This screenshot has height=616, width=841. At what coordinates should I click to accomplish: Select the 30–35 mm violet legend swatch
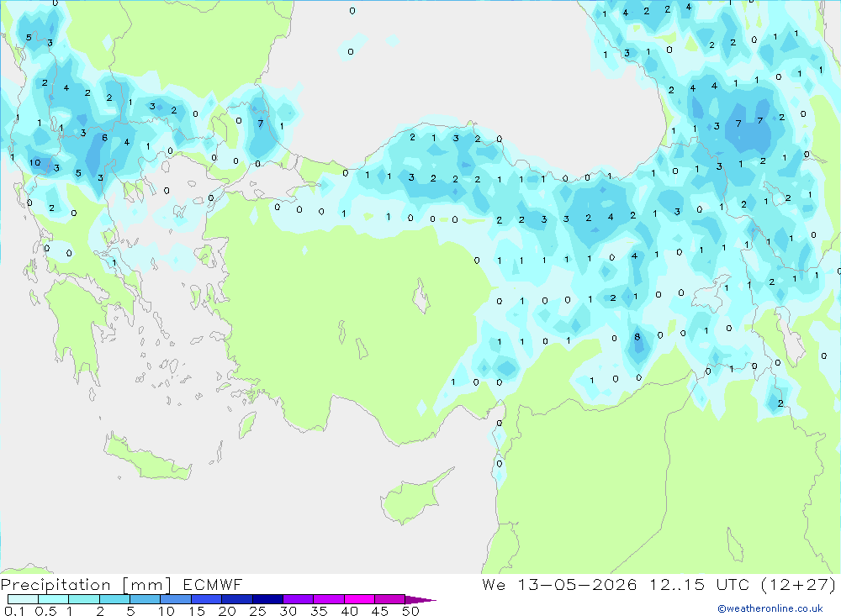pyautogui.click(x=299, y=599)
